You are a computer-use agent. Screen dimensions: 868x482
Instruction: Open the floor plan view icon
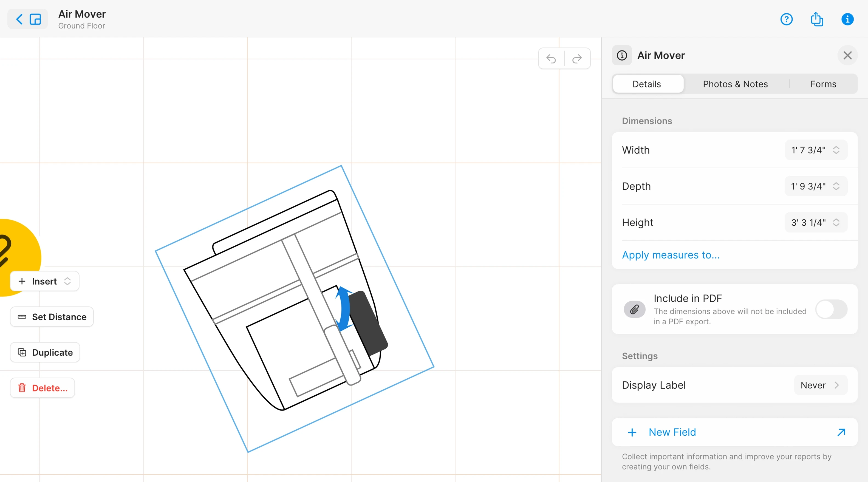pos(35,19)
